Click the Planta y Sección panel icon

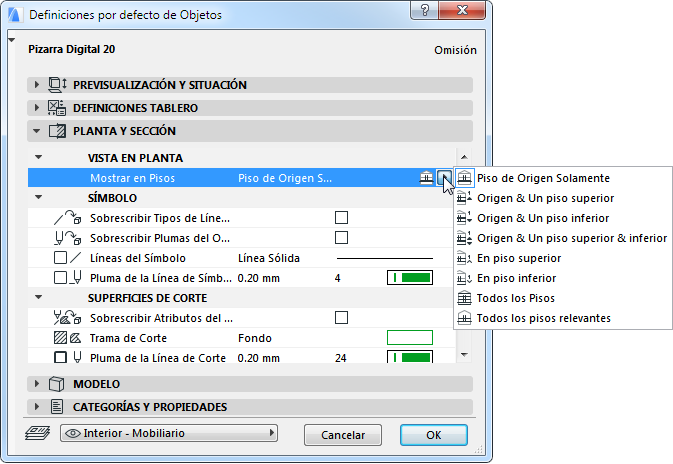click(57, 131)
